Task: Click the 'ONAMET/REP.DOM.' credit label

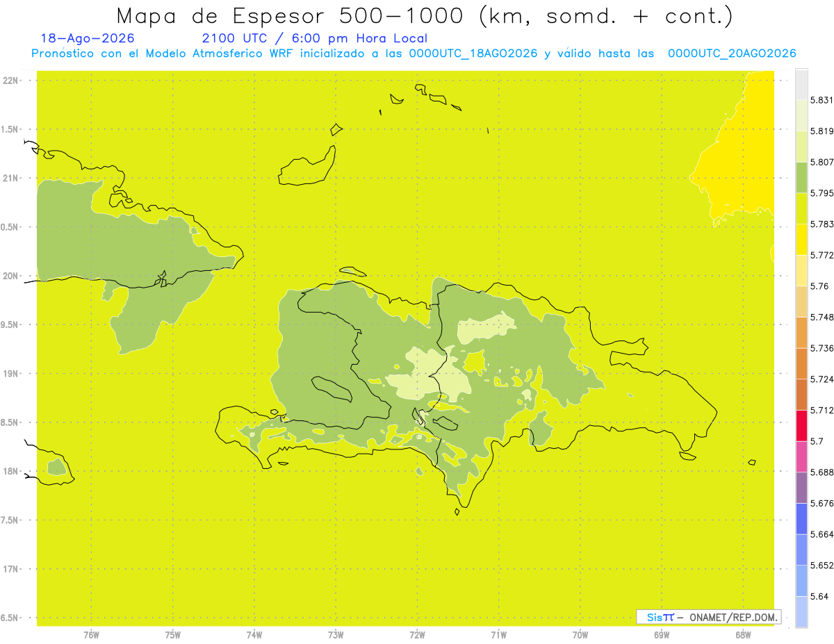Action: (733, 617)
